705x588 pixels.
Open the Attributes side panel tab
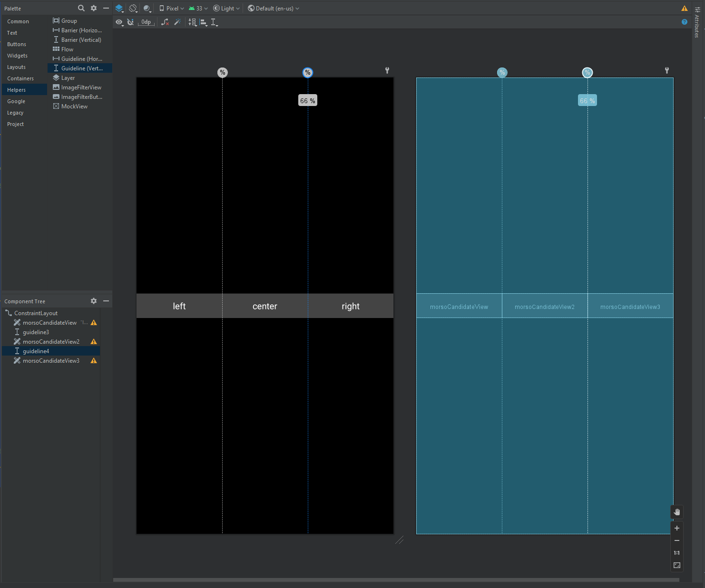(697, 22)
